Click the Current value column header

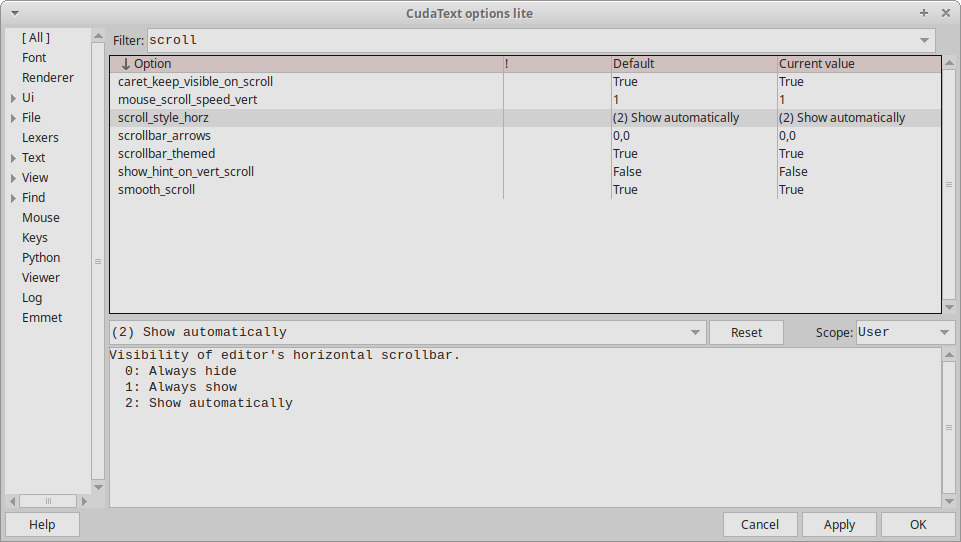[x=859, y=64]
